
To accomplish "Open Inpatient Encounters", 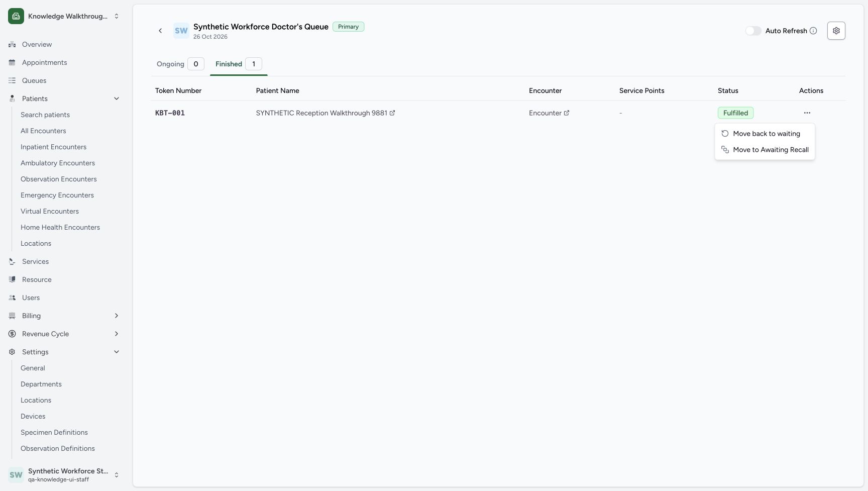I will point(53,147).
